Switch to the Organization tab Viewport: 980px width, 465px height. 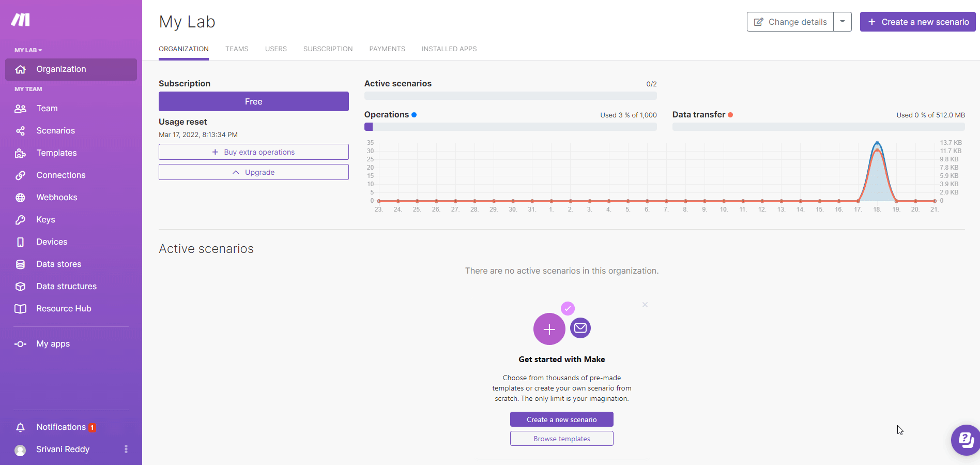[x=183, y=49]
